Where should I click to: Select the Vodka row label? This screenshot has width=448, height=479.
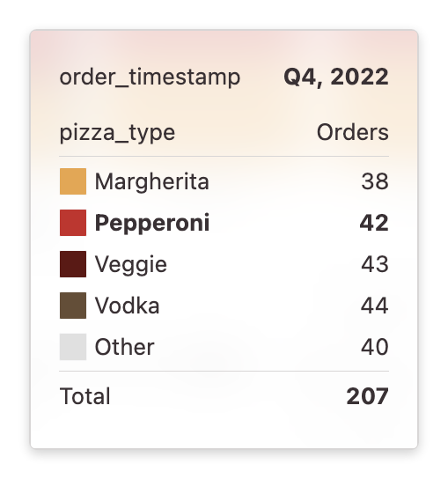click(x=127, y=306)
